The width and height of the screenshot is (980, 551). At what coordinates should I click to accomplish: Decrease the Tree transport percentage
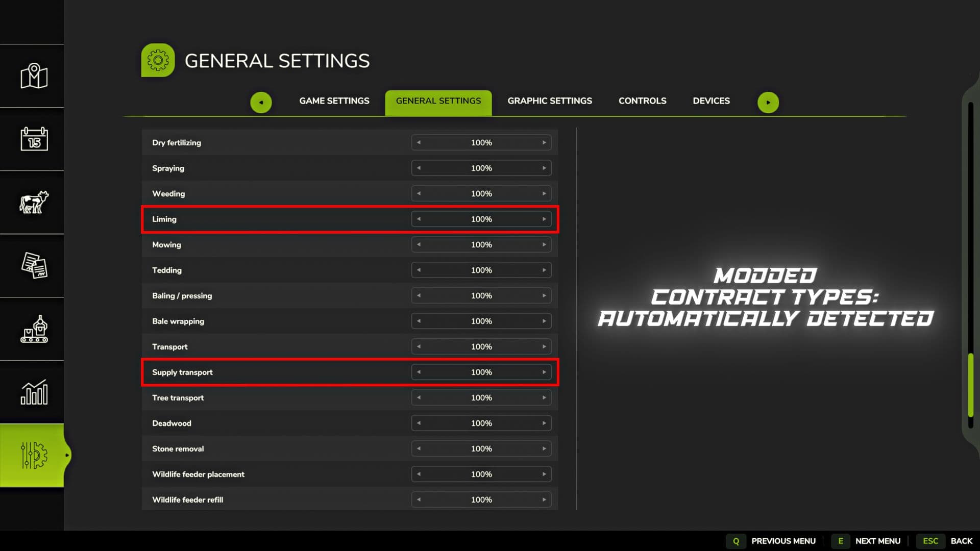419,397
